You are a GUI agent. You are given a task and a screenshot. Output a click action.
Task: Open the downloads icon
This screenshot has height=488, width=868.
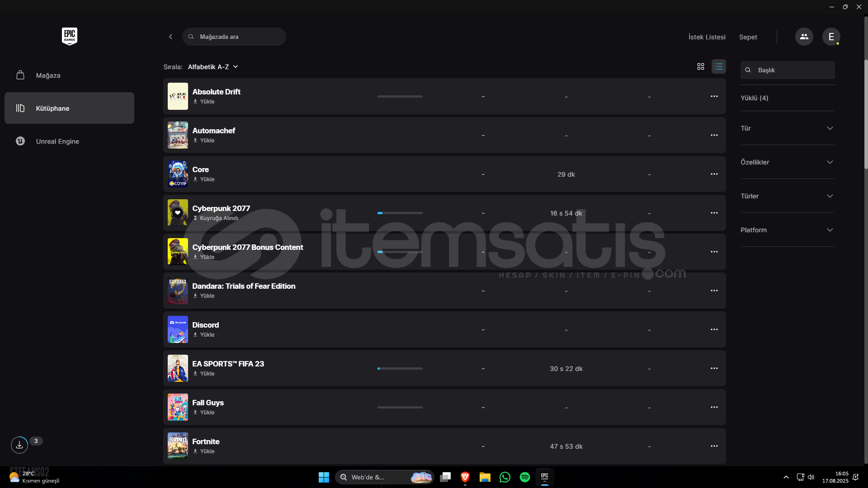point(19,445)
